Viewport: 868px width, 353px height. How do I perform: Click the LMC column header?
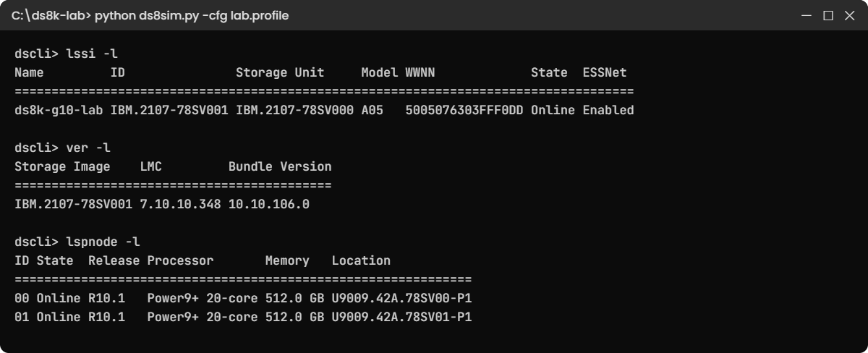point(150,166)
